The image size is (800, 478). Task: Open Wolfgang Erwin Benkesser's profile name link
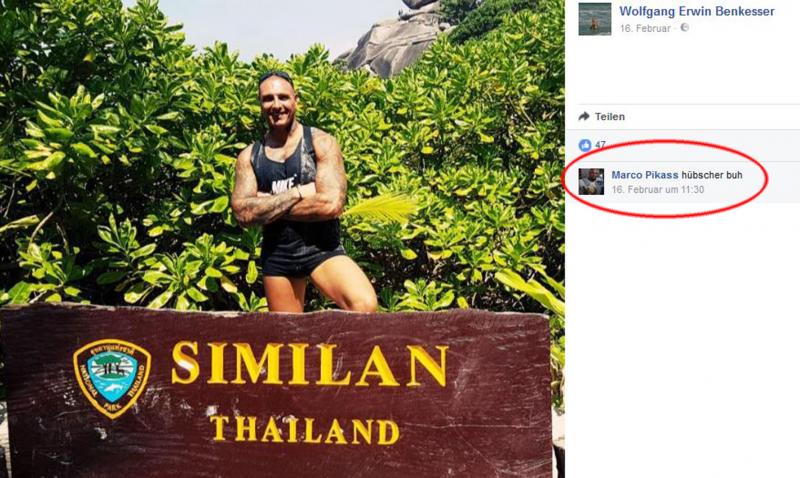point(696,11)
